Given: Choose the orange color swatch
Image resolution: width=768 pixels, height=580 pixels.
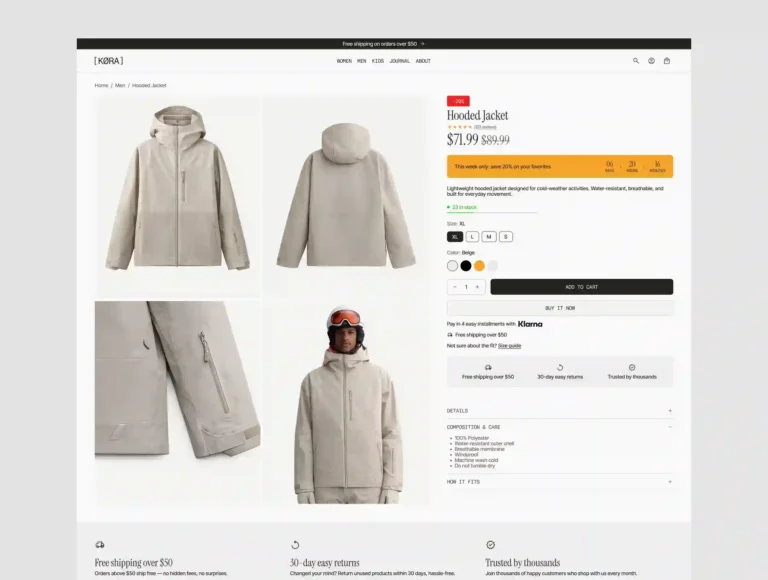Looking at the screenshot, I should tap(479, 266).
